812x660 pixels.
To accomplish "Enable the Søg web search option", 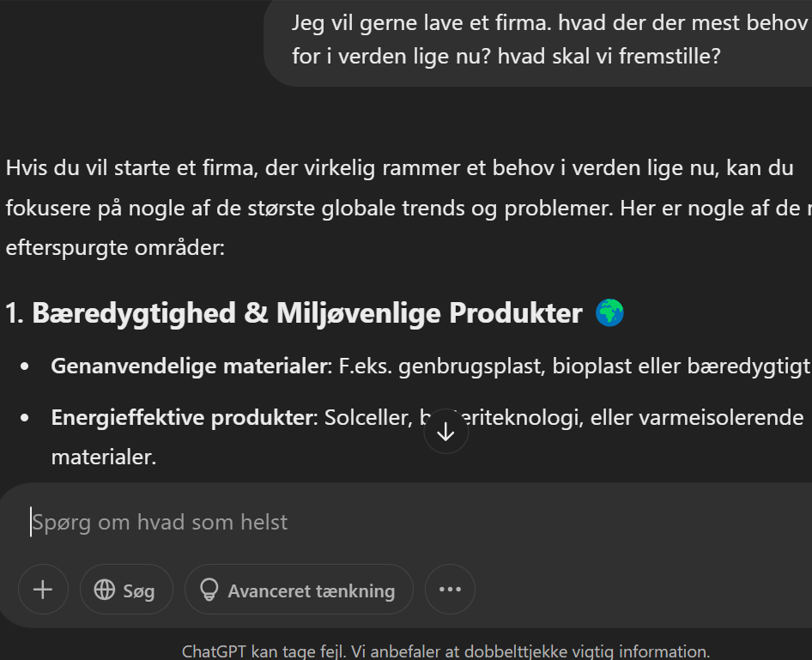I will [126, 590].
